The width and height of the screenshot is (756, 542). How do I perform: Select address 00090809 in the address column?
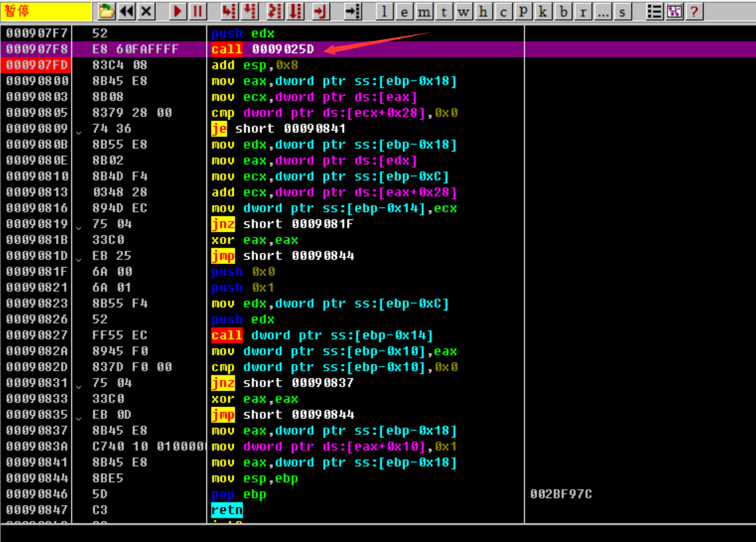point(36,128)
